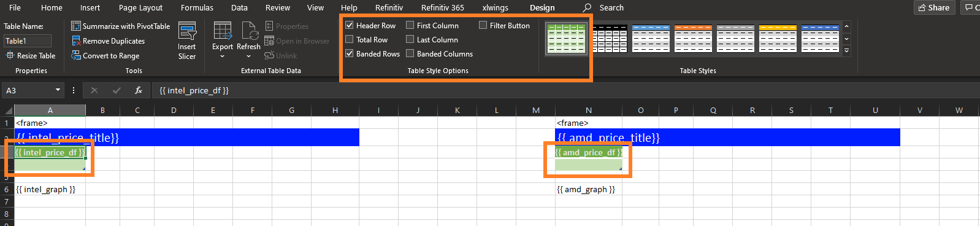980x226 pixels.
Task: Open the xlwings tab
Action: coord(495,8)
